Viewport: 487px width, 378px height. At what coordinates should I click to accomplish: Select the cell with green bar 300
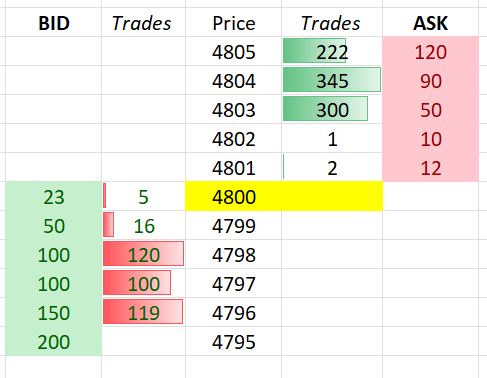click(x=332, y=109)
